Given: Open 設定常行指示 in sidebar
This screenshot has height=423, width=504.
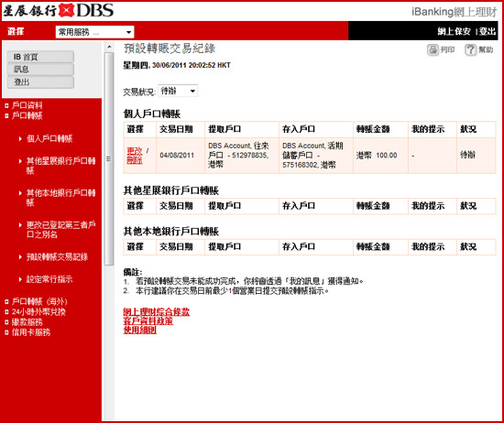Looking at the screenshot, I should [49, 279].
